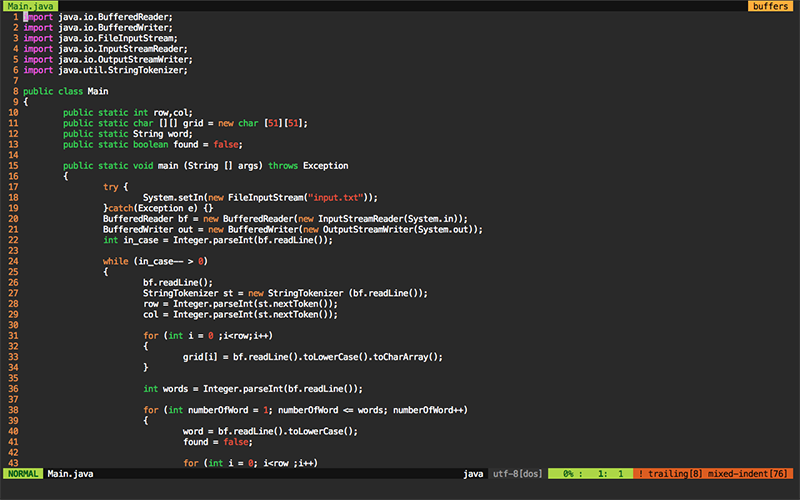Click line number 24 in gutter

click(x=13, y=261)
